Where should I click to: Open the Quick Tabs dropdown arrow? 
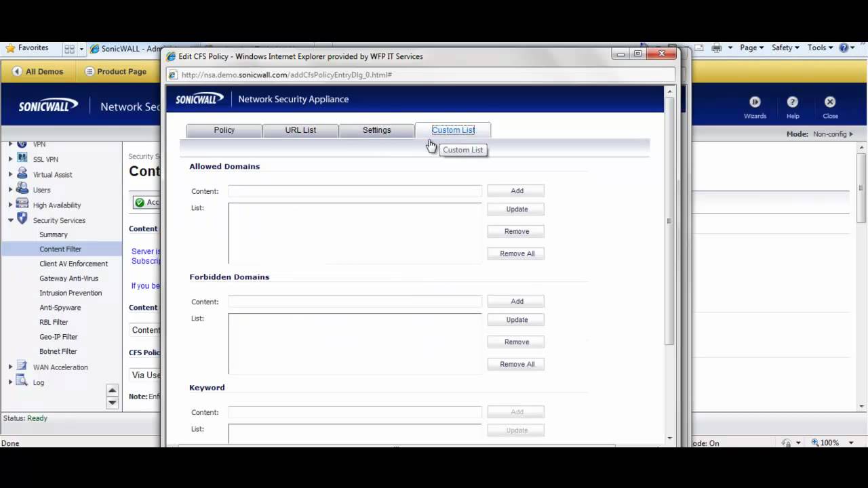click(81, 49)
